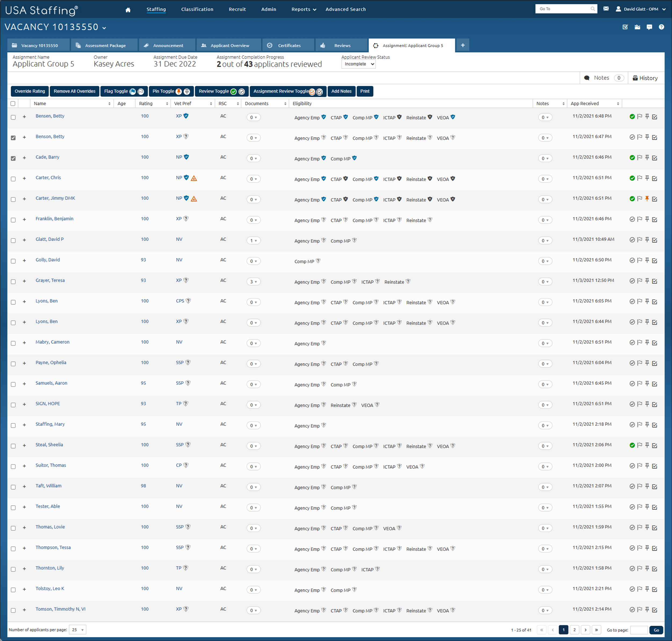Switch to the Assessment Package tab
Screen dimensions: 672x641
[104, 45]
